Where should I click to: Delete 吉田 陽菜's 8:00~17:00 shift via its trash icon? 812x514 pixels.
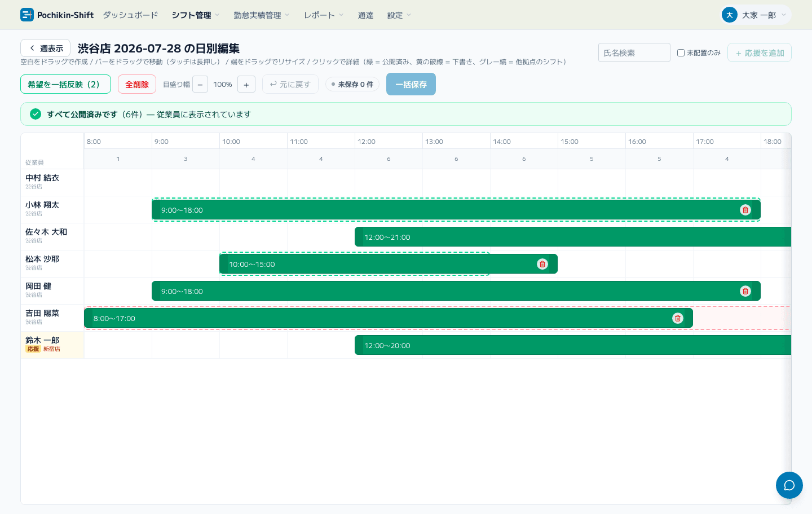(678, 318)
